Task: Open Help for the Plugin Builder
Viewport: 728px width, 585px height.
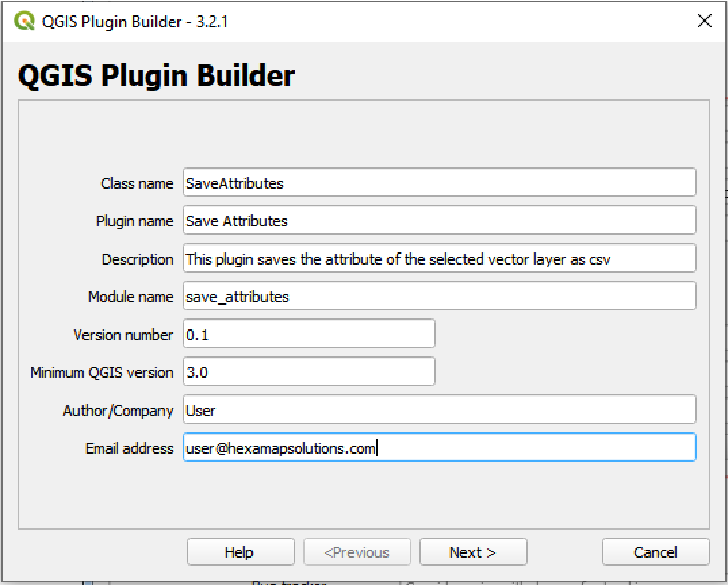Action: (241, 552)
